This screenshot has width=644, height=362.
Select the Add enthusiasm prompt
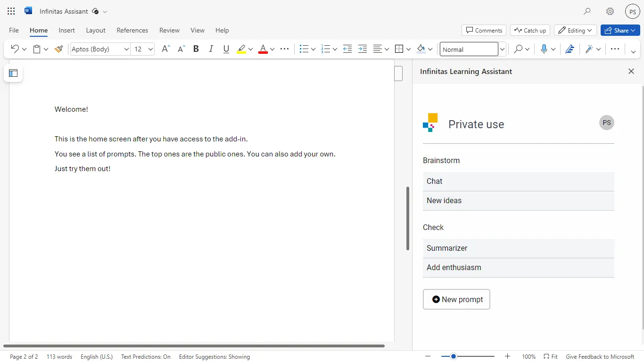click(519, 268)
